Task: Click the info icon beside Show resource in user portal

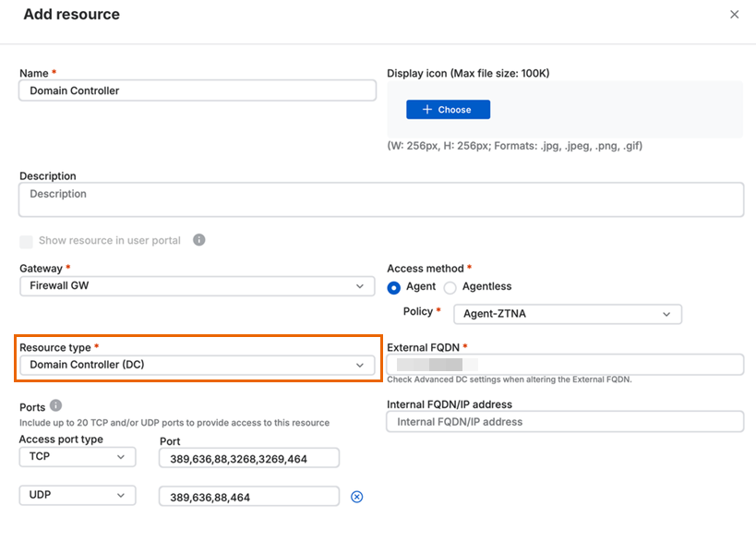Action: [199, 240]
